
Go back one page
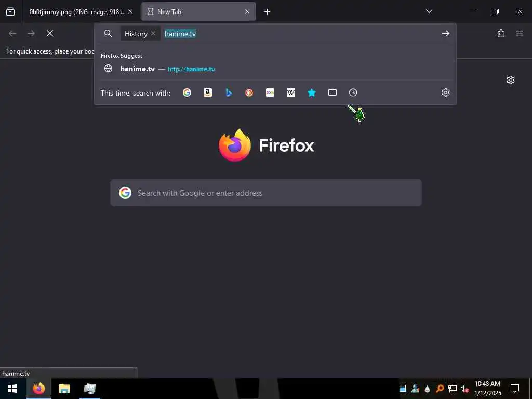tap(12, 33)
